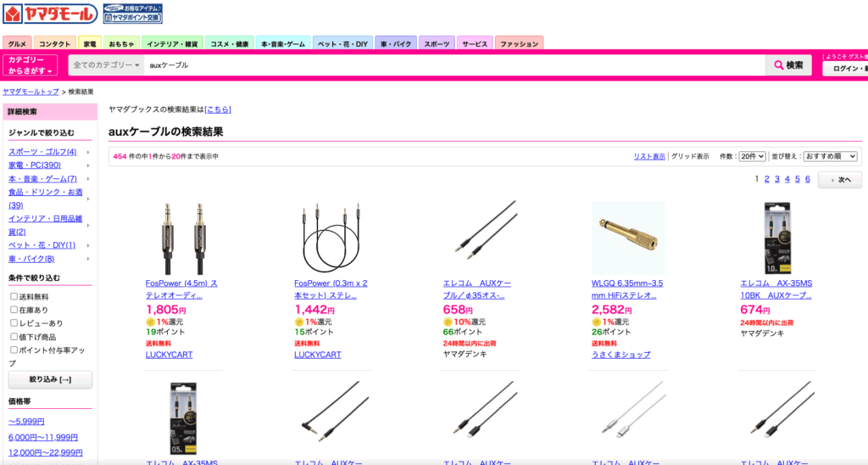This screenshot has height=465, width=868.
Task: Go to results page 3
Action: point(777,179)
